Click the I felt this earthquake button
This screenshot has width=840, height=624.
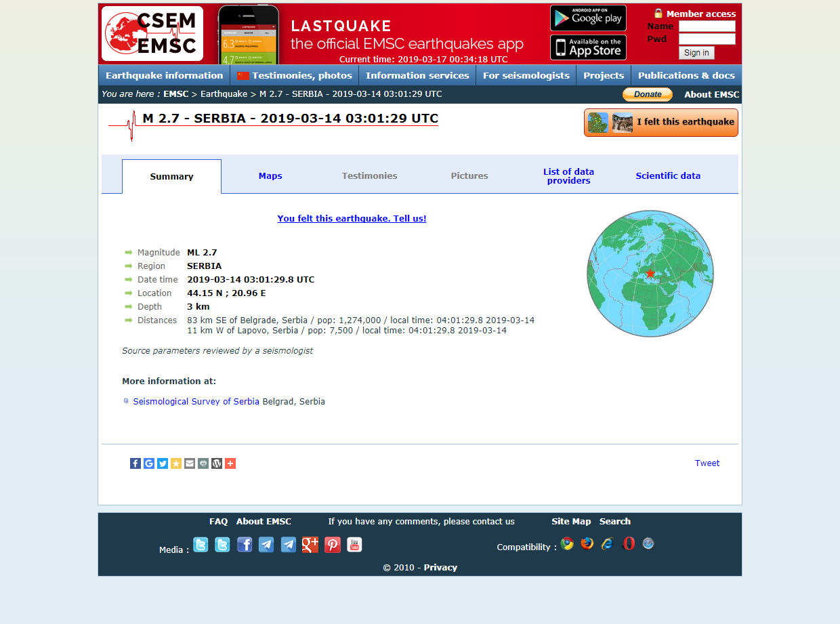point(661,123)
